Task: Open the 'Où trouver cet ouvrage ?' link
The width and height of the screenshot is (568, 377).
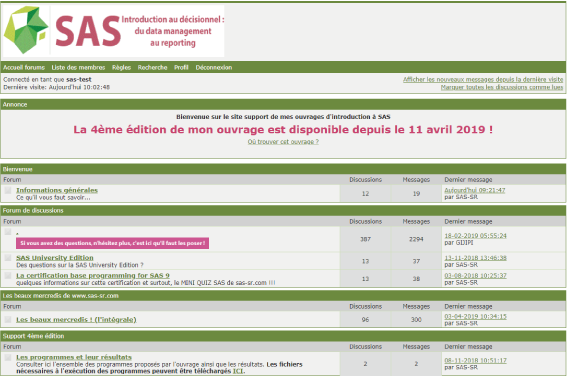Action: coord(283,142)
